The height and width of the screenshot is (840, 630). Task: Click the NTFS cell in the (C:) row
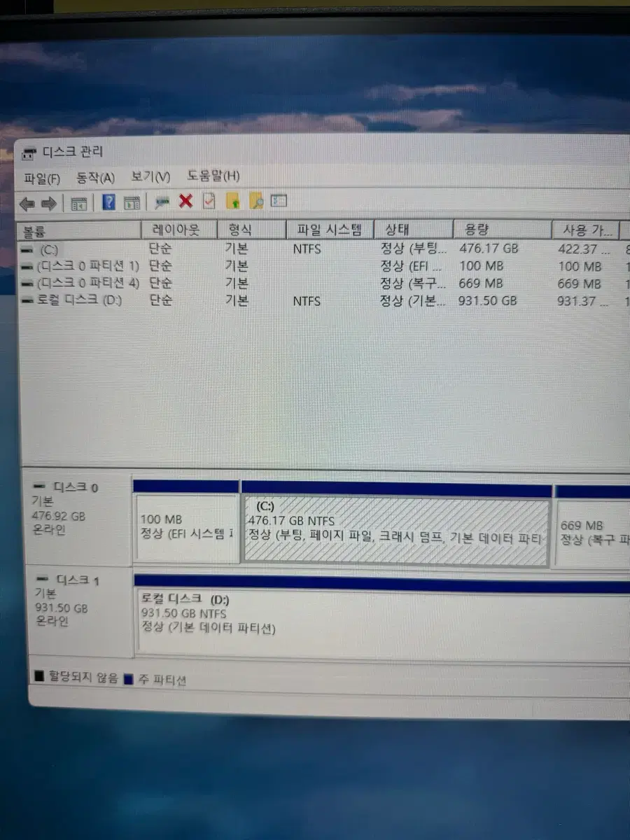[x=307, y=248]
